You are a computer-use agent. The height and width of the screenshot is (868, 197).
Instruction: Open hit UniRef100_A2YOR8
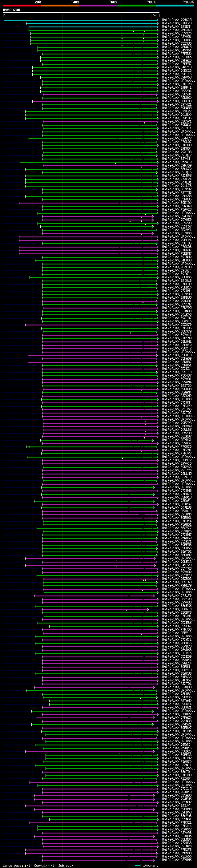point(177,833)
